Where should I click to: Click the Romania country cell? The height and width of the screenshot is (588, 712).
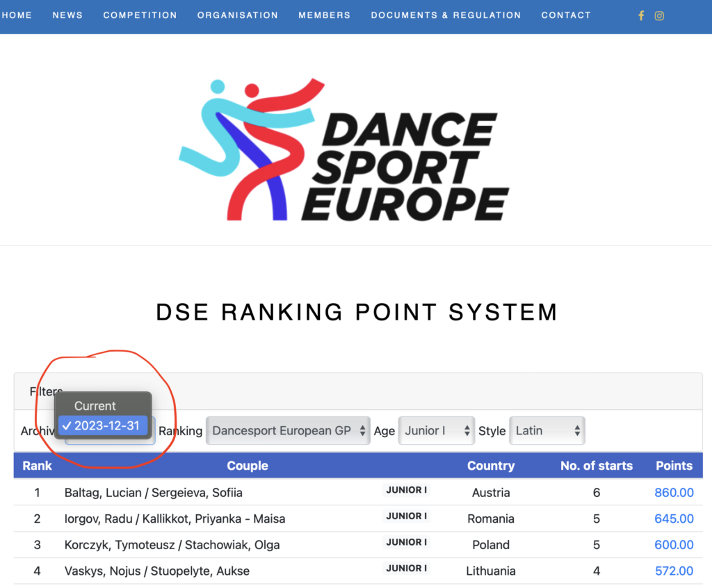tap(491, 518)
